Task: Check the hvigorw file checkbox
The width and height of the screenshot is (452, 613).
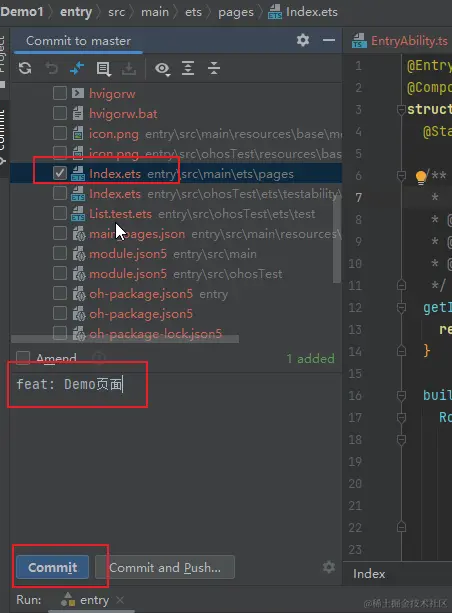Action: click(60, 93)
